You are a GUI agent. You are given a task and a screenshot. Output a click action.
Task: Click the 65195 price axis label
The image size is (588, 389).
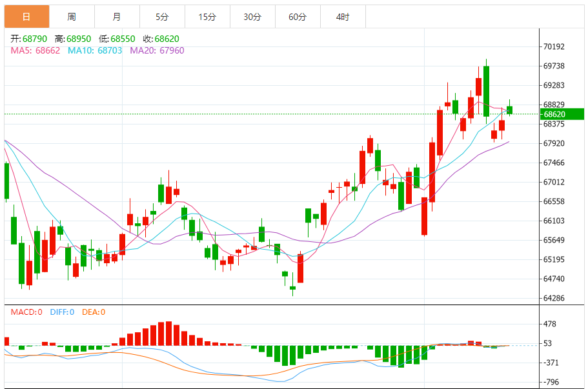tap(554, 259)
